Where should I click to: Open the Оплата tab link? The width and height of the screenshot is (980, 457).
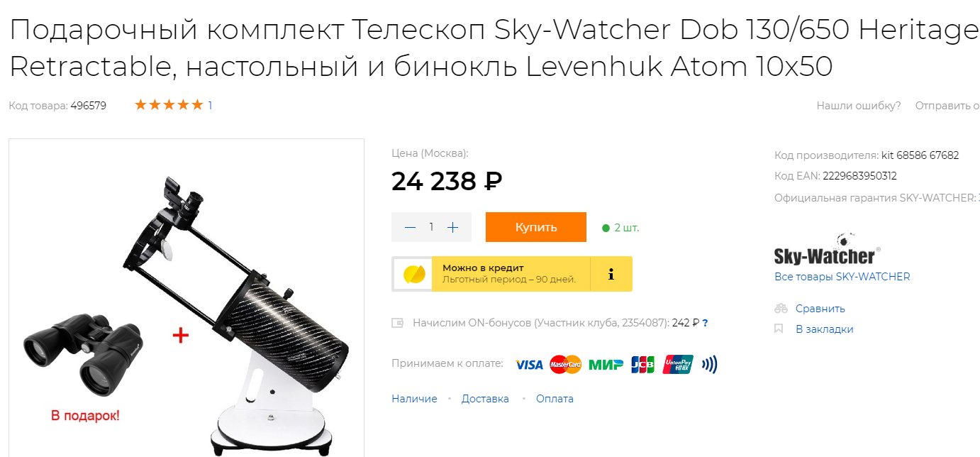coord(555,399)
